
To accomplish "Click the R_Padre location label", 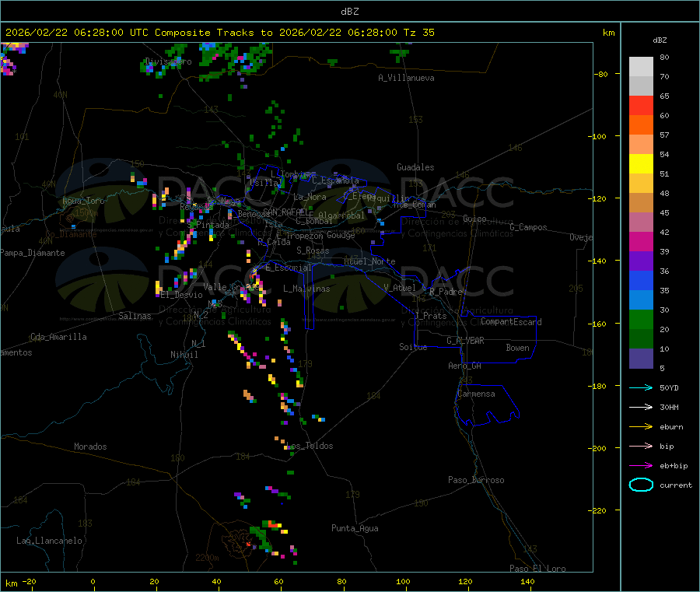I will coord(446,292).
